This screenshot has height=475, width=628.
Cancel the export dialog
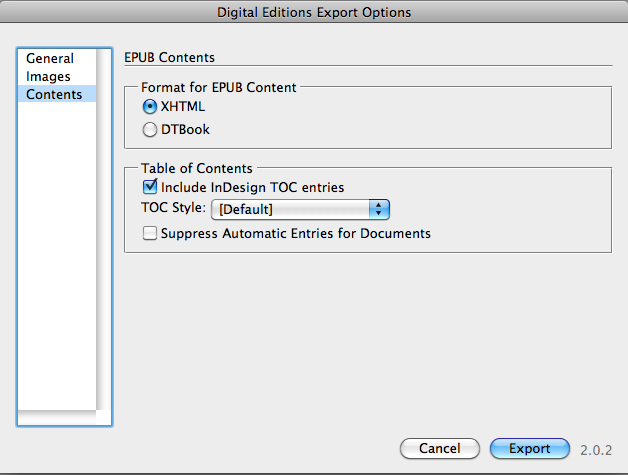pyautogui.click(x=440, y=449)
